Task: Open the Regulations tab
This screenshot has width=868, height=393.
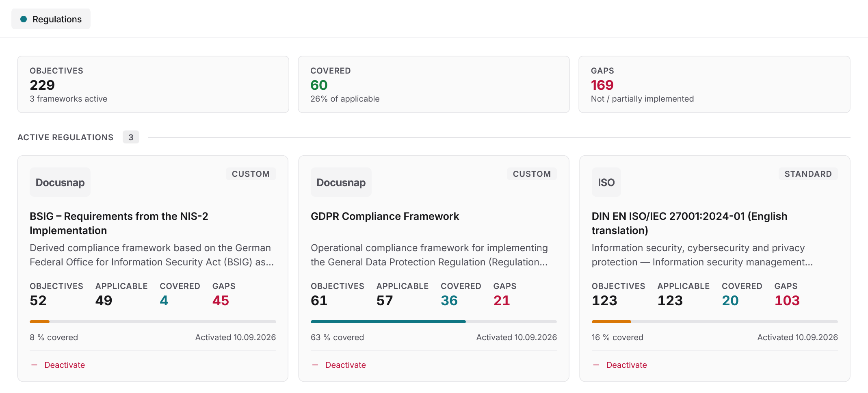Action: coord(51,19)
